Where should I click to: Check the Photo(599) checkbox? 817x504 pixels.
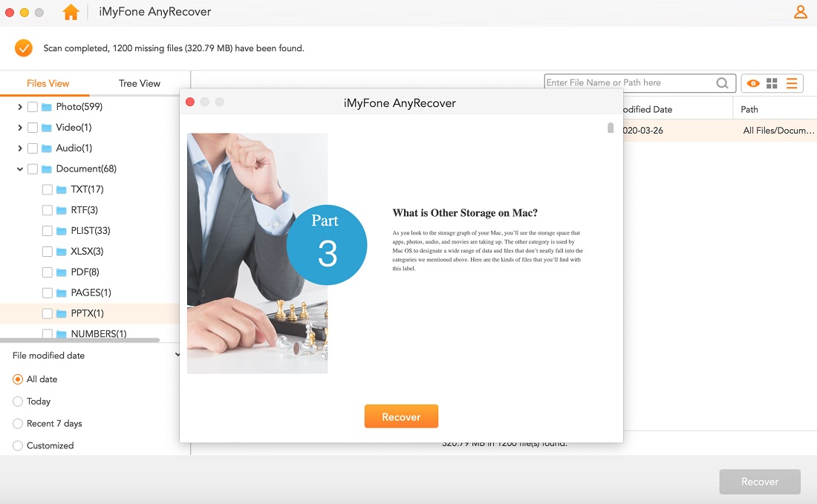click(32, 107)
